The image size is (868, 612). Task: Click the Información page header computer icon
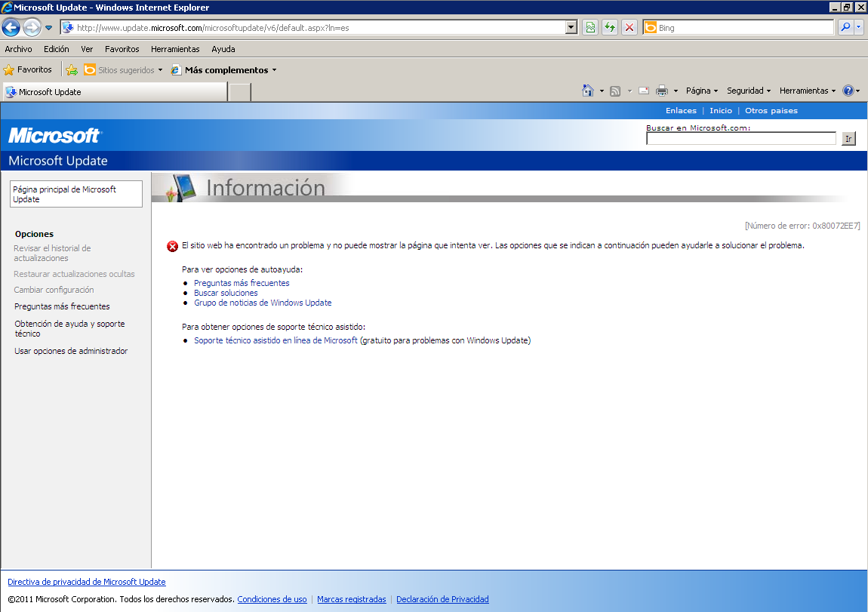point(182,188)
